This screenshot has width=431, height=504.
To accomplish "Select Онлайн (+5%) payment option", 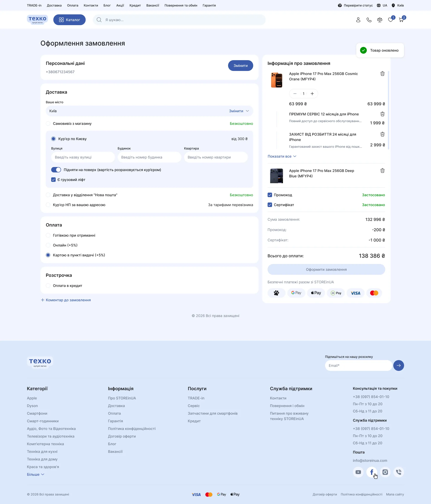I will (x=48, y=245).
